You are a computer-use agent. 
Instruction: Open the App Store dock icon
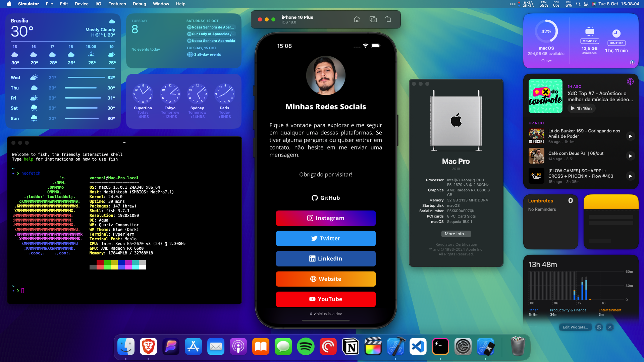coord(194,347)
